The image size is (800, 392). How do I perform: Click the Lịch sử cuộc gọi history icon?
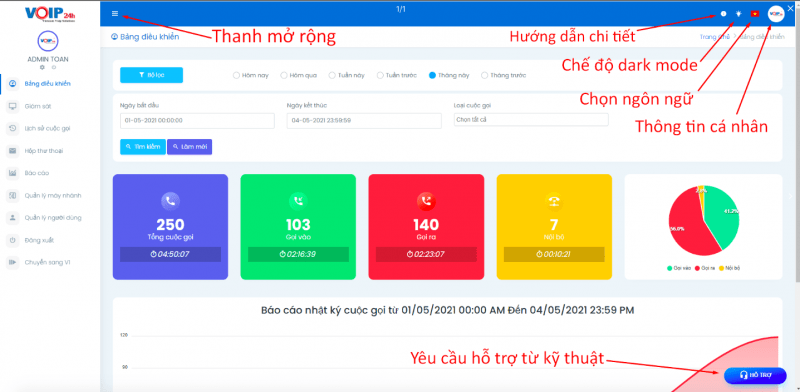coord(13,129)
